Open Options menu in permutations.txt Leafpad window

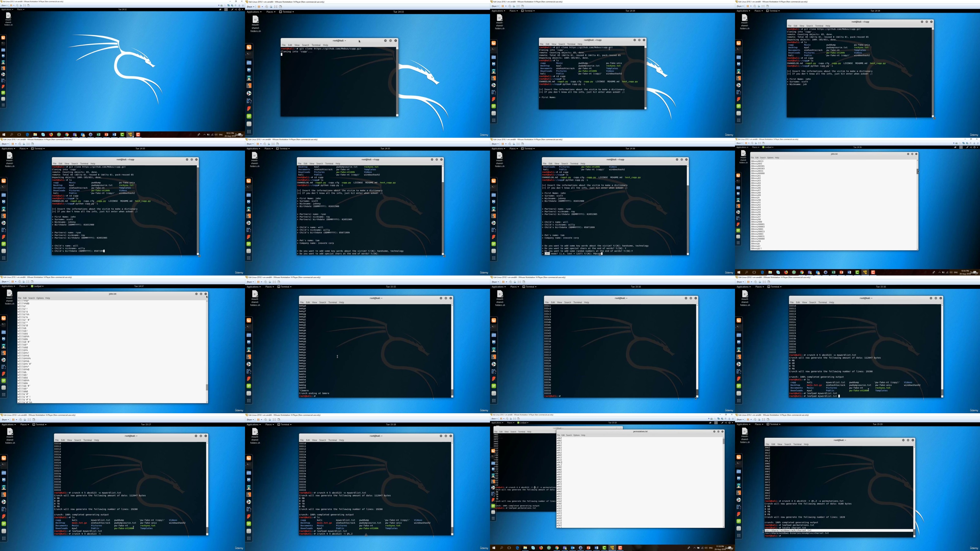coord(576,435)
